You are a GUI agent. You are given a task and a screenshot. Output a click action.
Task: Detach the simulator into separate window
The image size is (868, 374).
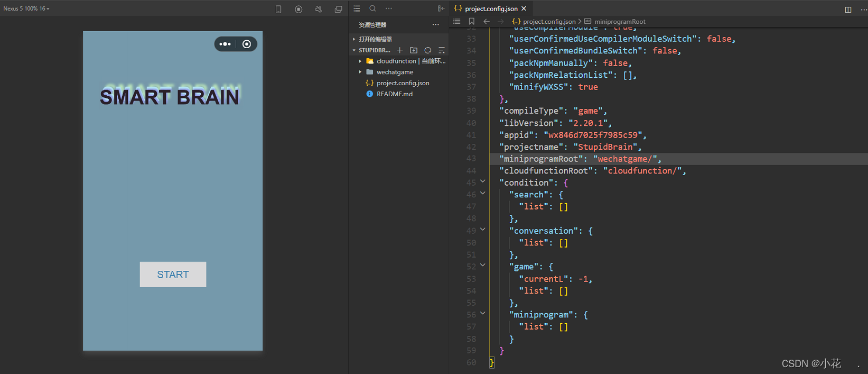339,9
